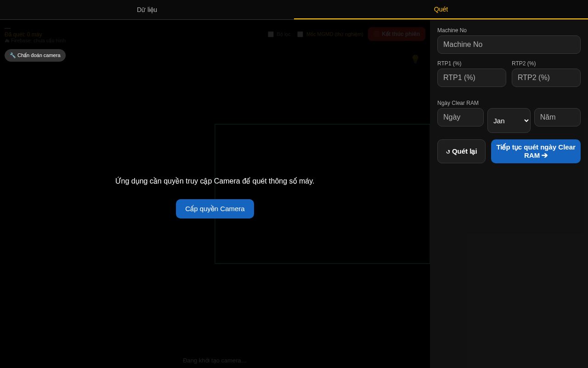Toggle the lightbulb flashlight icon

click(415, 59)
